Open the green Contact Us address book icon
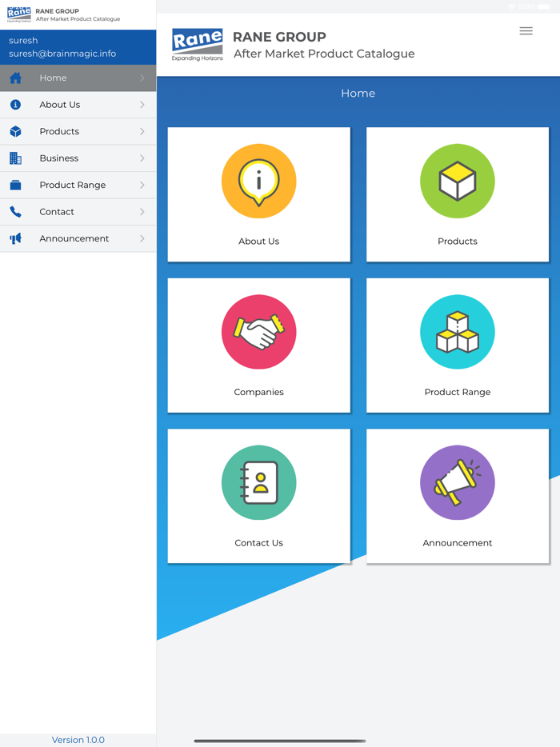The height and width of the screenshot is (747, 560). point(258,482)
